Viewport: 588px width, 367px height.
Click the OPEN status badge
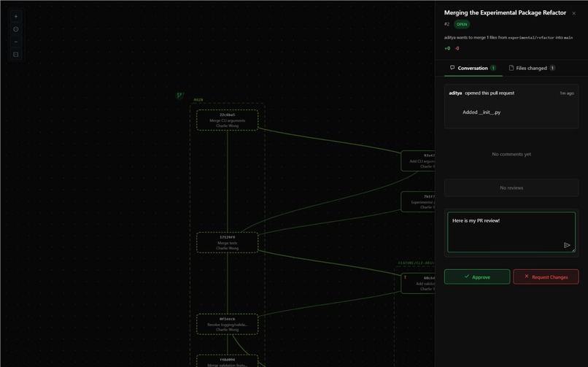pos(462,24)
